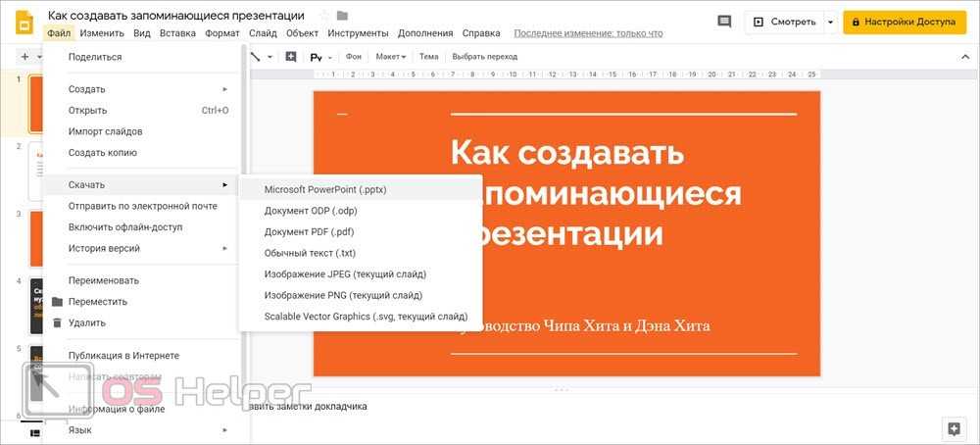Open the Файл menu
The image size is (980, 445).
[60, 33]
